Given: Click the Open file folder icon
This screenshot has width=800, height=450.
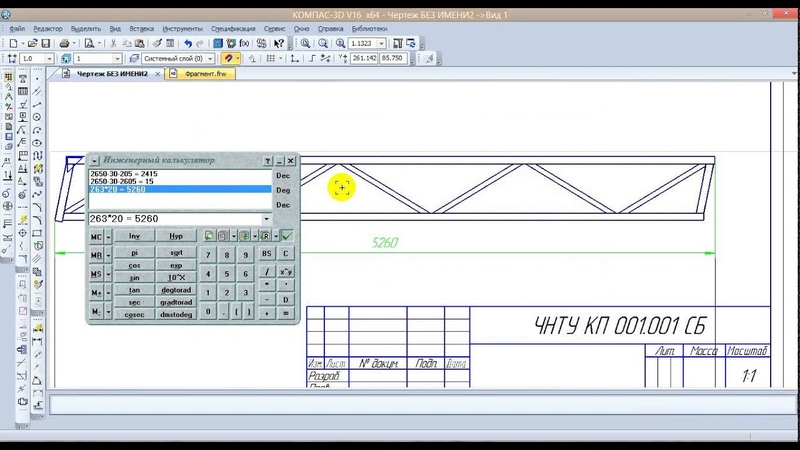Looking at the screenshot, I should 32,43.
